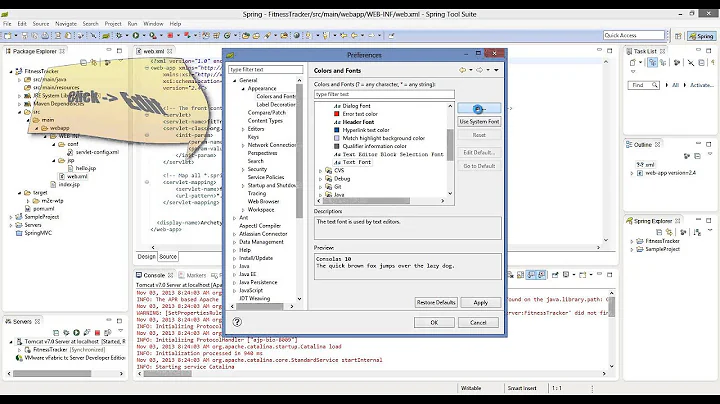This screenshot has width=720, height=404.
Task: Expand the Debug category in Colors and Fonts
Action: click(321, 179)
